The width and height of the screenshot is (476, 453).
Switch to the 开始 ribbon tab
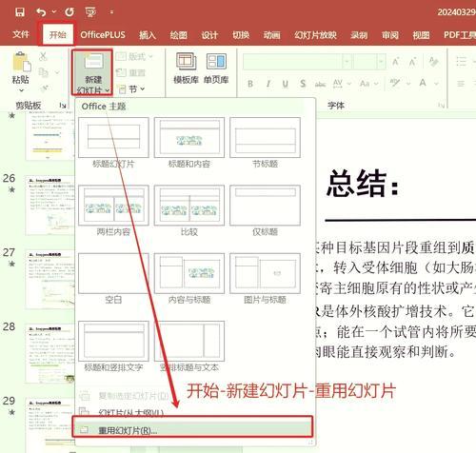click(x=58, y=34)
